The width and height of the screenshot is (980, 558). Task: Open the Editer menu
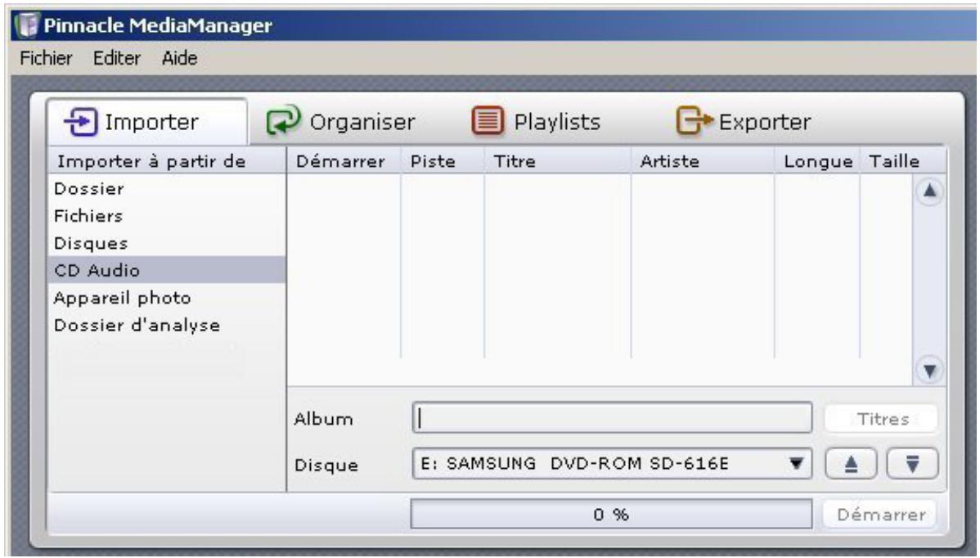point(116,58)
